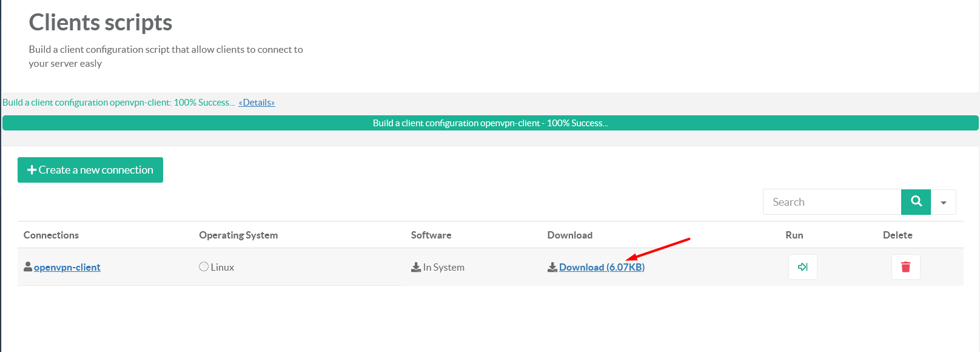The height and width of the screenshot is (352, 980).
Task: Click the download icon before Download (6.07KB)
Action: click(x=552, y=267)
